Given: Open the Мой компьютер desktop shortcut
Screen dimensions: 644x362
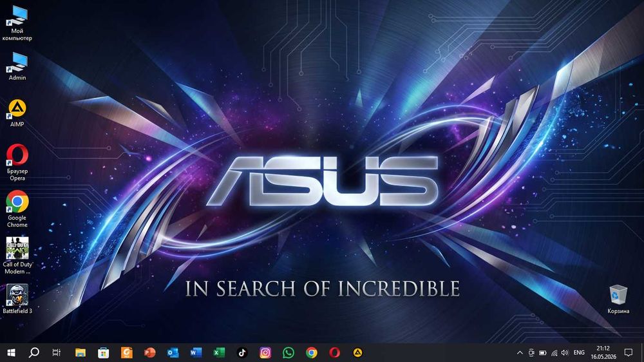Looking at the screenshot, I should pyautogui.click(x=17, y=23).
